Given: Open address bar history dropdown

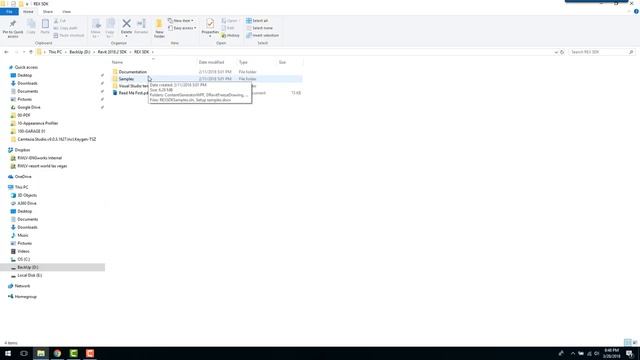Looking at the screenshot, I should click(556, 52).
